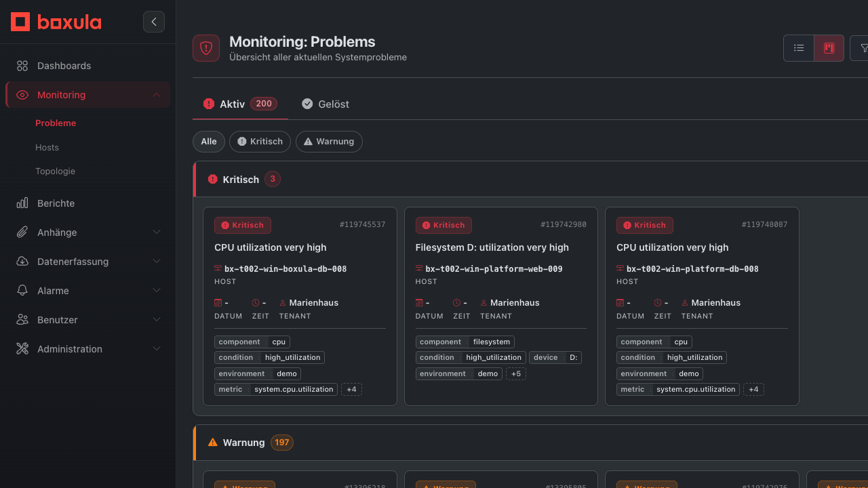Click the shield alert icon beside page title
This screenshot has height=488, width=868.
pos(206,48)
